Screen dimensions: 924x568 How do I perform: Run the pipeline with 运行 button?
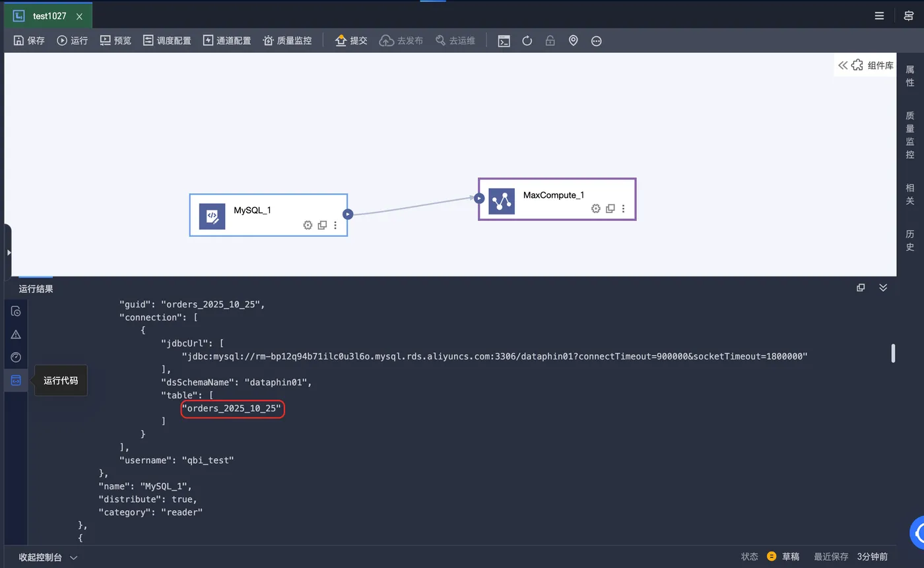(73, 40)
